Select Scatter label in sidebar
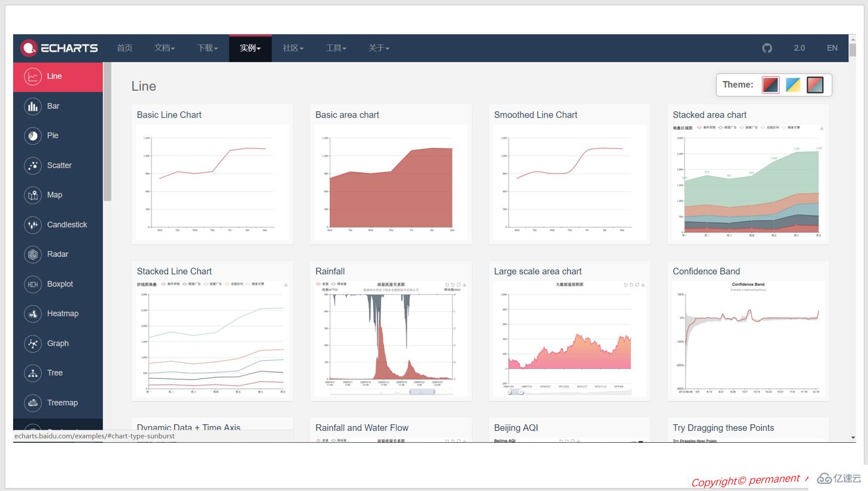The height and width of the screenshot is (491, 868). click(59, 165)
